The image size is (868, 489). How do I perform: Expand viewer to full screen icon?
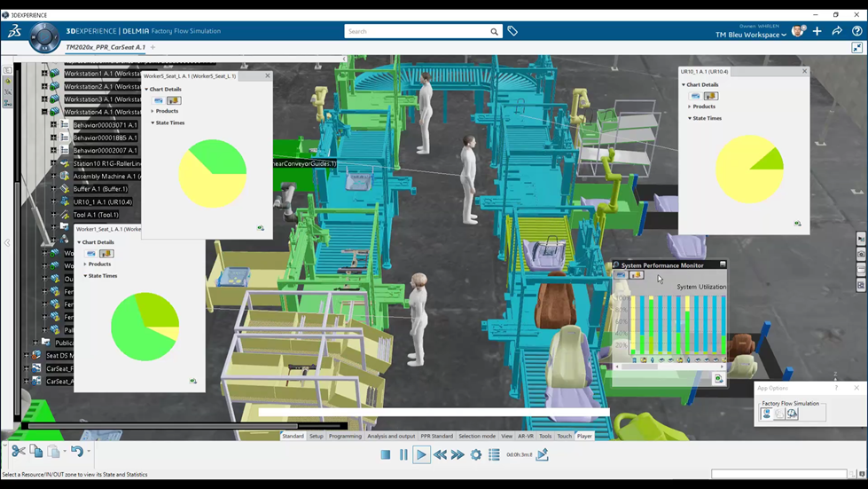[x=857, y=48]
